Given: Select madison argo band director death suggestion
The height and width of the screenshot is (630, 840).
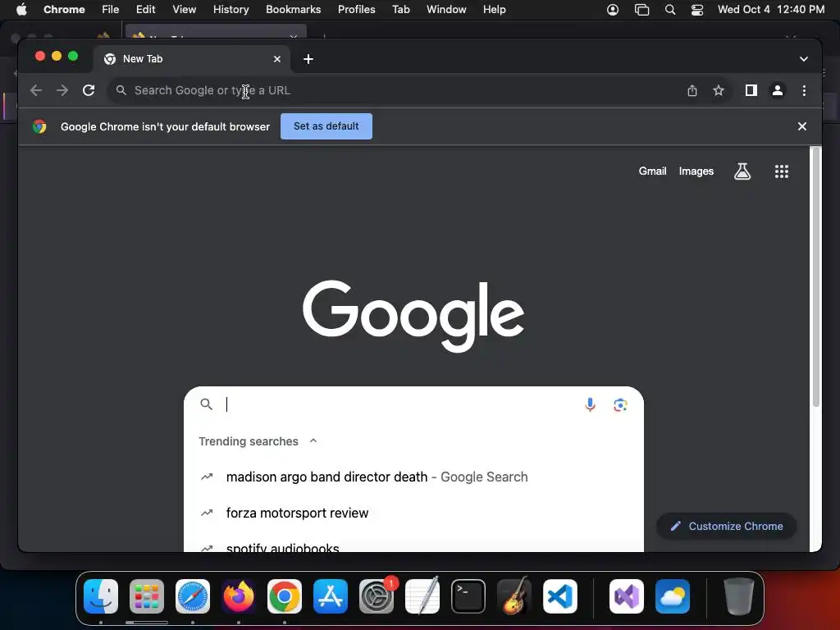Looking at the screenshot, I should 413,477.
